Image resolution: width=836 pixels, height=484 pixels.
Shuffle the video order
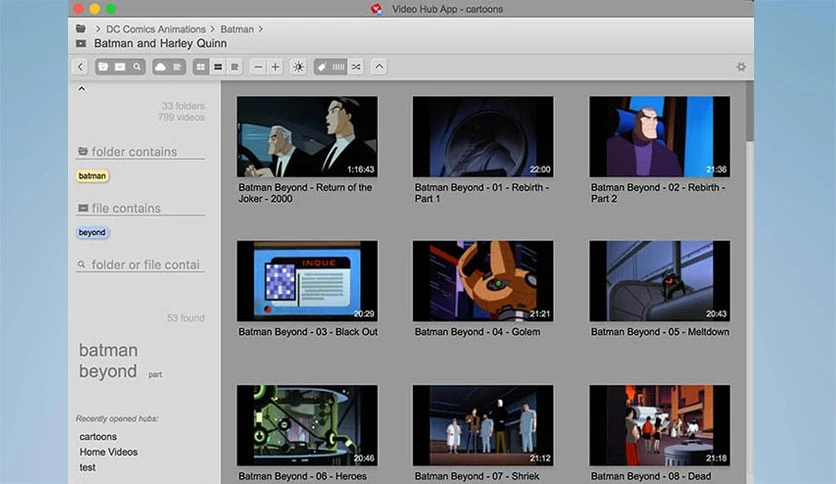356,67
